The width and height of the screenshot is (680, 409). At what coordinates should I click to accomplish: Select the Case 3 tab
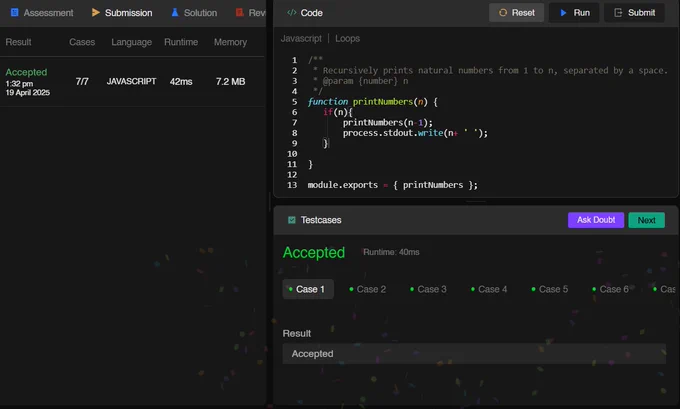(x=428, y=289)
